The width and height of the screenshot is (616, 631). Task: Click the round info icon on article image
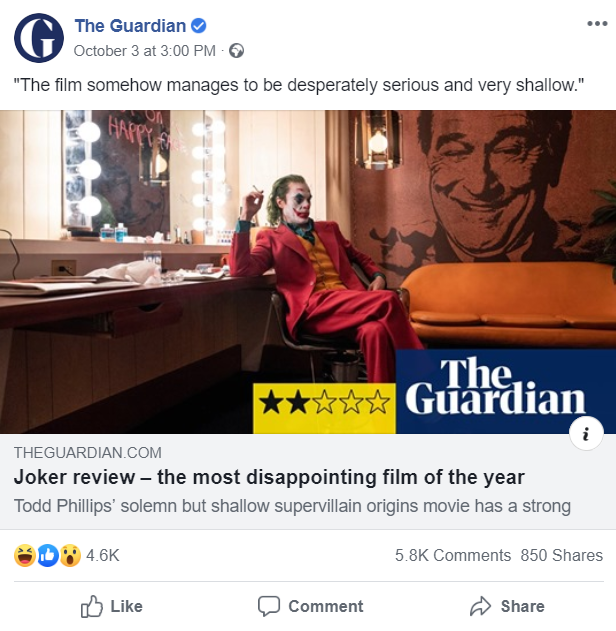(x=586, y=434)
